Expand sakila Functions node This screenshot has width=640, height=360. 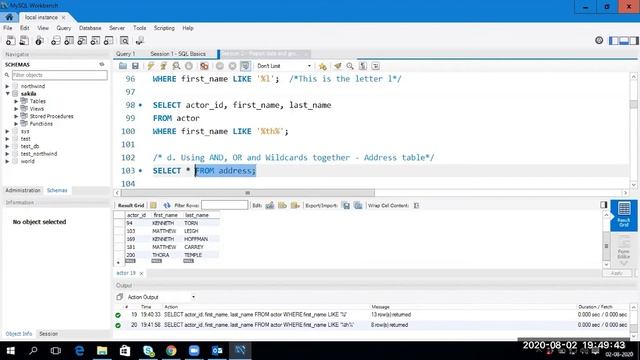click(16, 124)
